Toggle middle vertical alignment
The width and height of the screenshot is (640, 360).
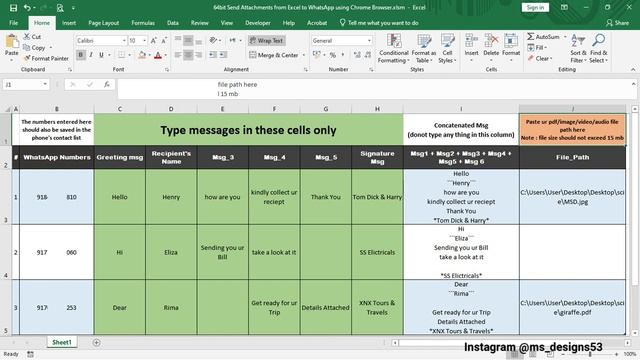click(188, 40)
